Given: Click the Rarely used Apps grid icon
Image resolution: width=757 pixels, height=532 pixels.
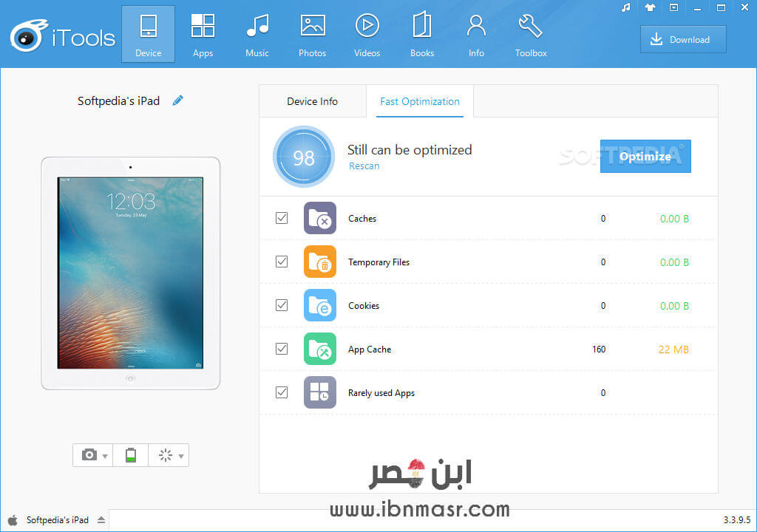Looking at the screenshot, I should click(x=319, y=392).
